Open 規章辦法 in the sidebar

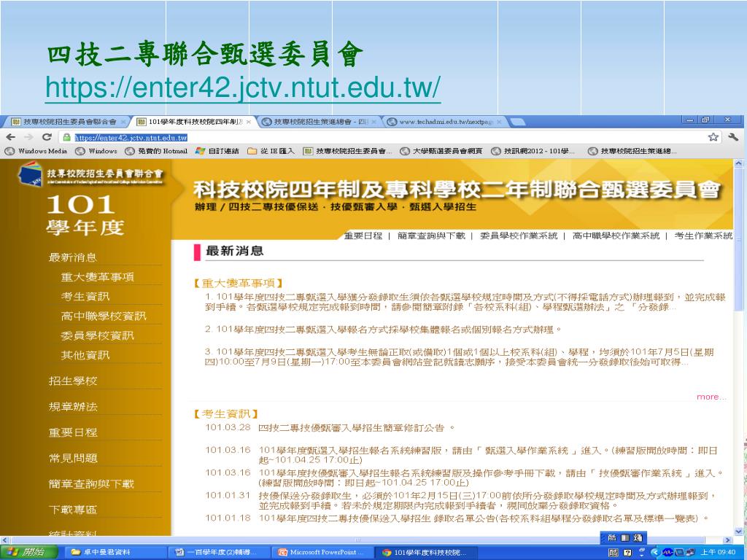tap(73, 407)
